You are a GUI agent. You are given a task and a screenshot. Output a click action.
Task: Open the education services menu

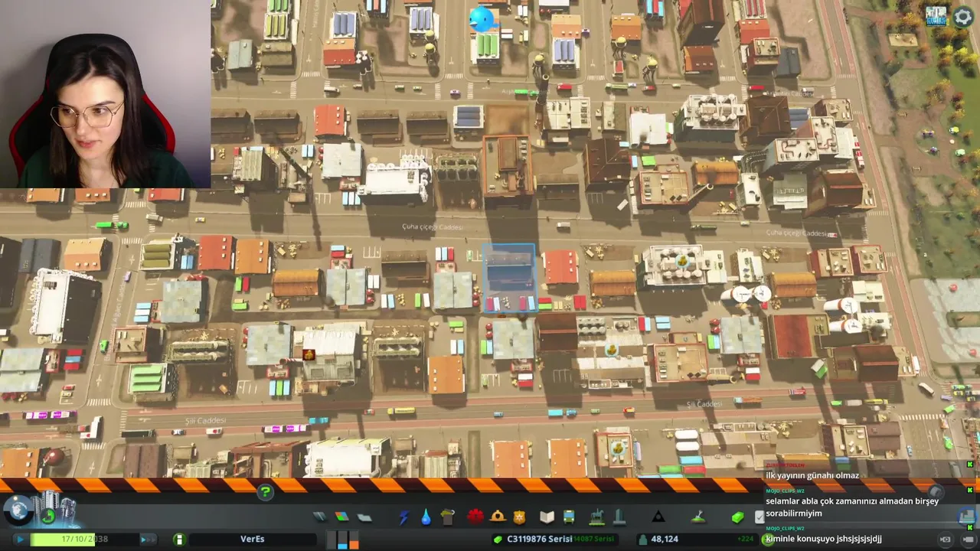point(547,517)
